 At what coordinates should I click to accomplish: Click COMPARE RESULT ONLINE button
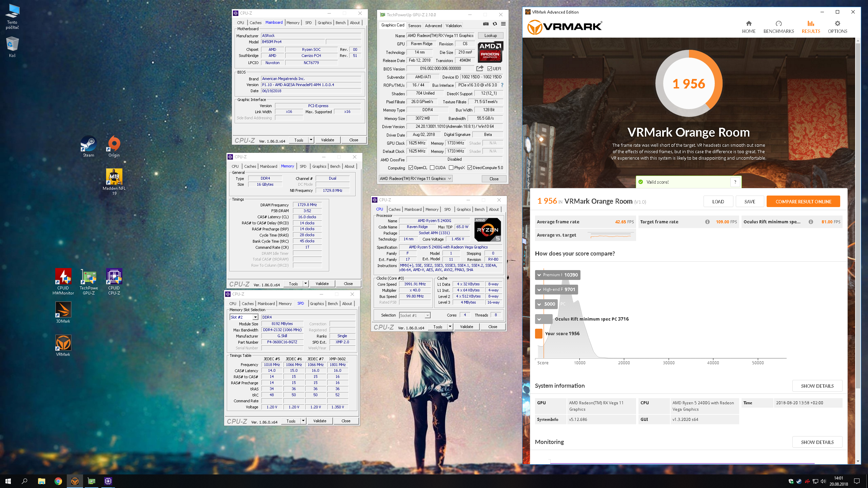(803, 201)
